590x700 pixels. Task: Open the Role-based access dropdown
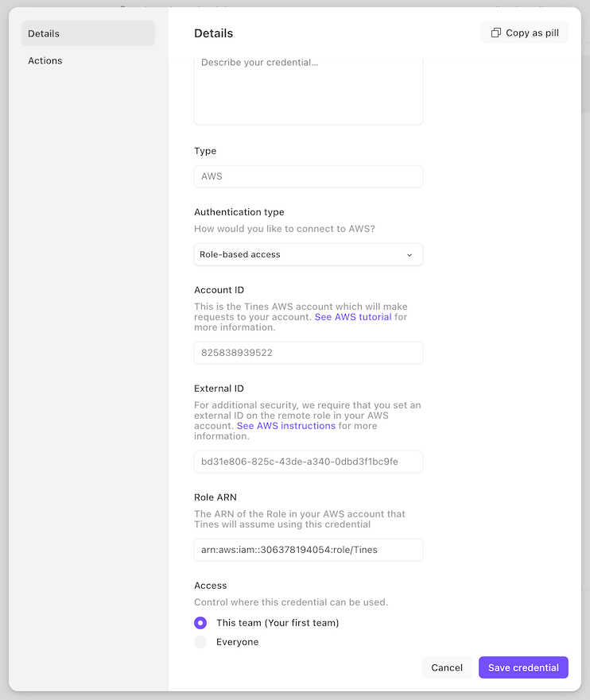click(x=309, y=254)
